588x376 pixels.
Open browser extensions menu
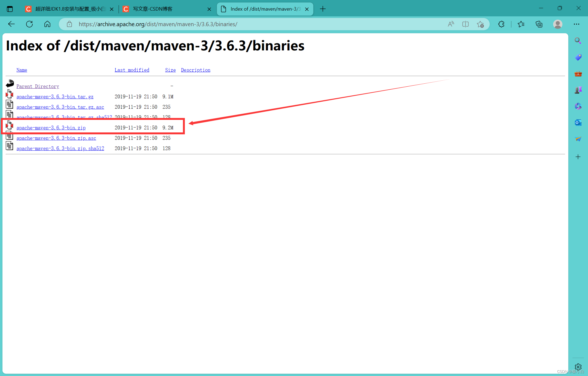click(x=501, y=24)
